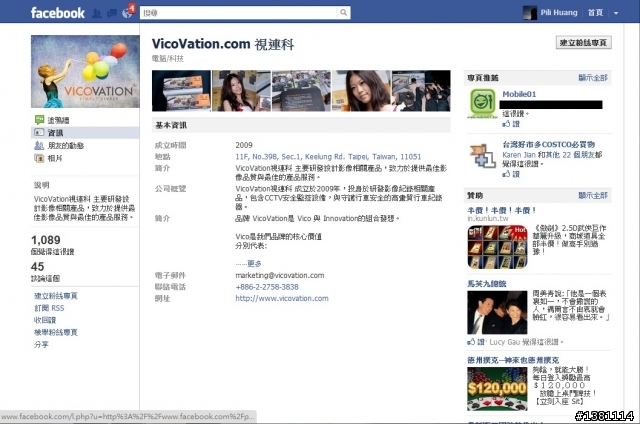Show all recommended pages 顯示全部
The width and height of the screenshot is (640, 424).
[593, 78]
